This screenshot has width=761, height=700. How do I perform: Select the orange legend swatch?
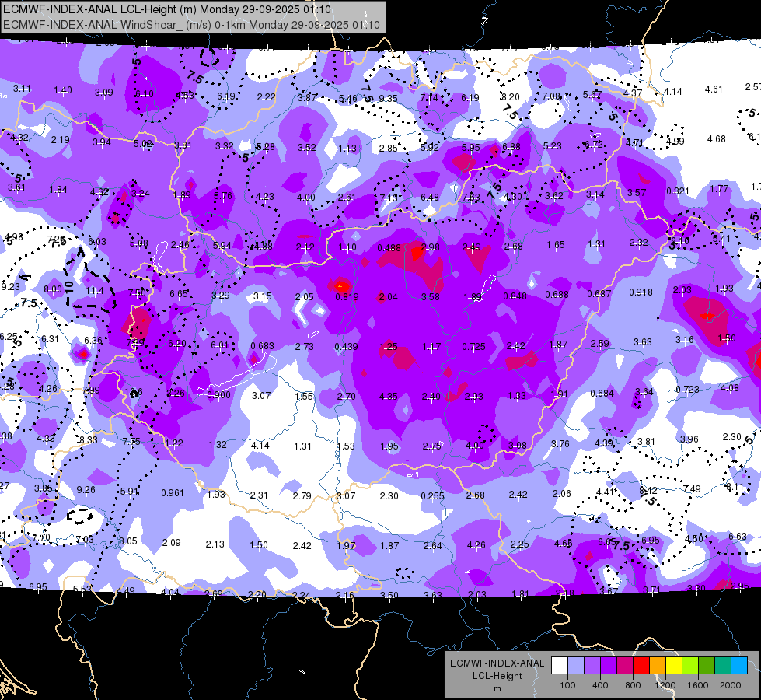[x=658, y=666]
